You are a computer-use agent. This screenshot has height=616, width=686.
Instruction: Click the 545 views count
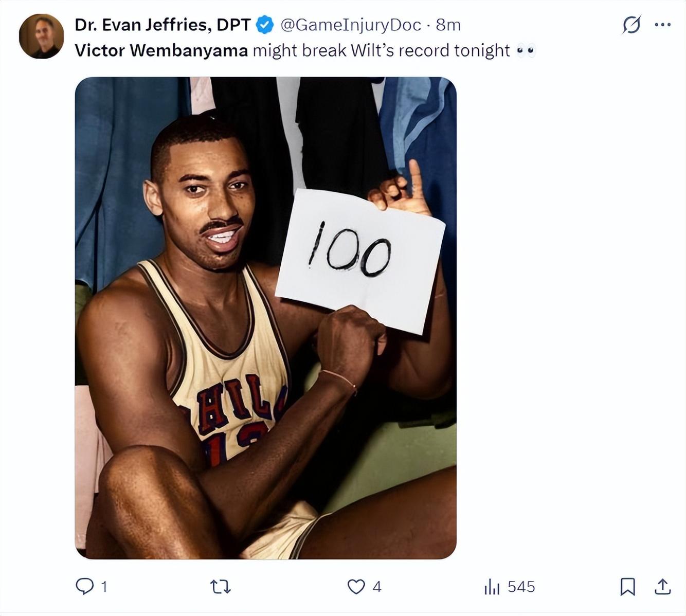pos(521,587)
